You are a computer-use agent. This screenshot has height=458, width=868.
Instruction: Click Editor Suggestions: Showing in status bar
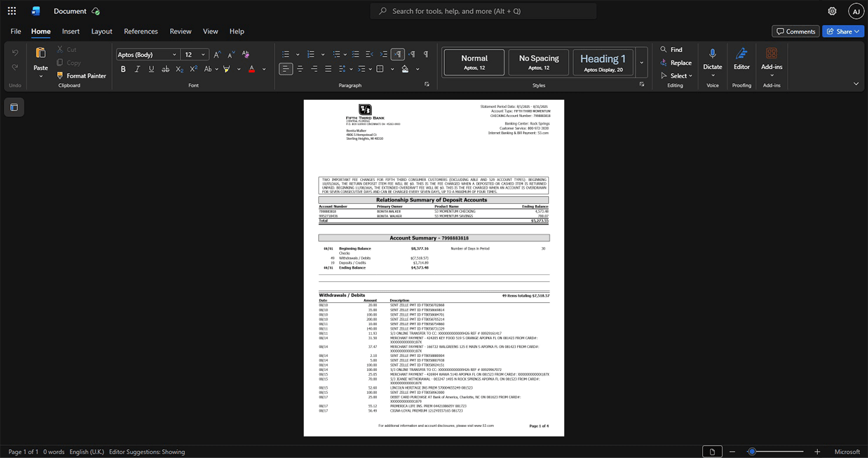[x=147, y=452]
